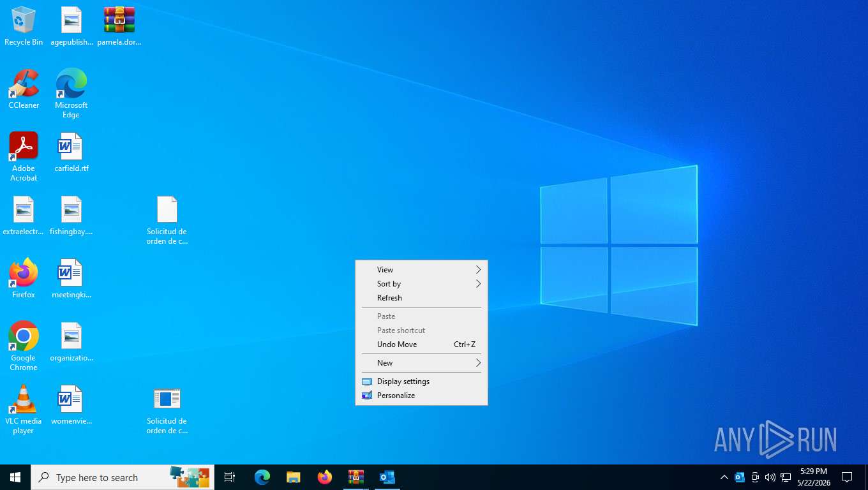Select the agepublish image file icon
The image size is (868, 490).
71,27
